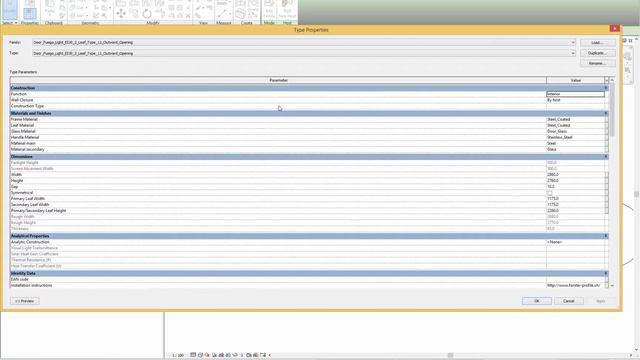Click the Parameter column header
The width and height of the screenshot is (640, 360).
(278, 80)
